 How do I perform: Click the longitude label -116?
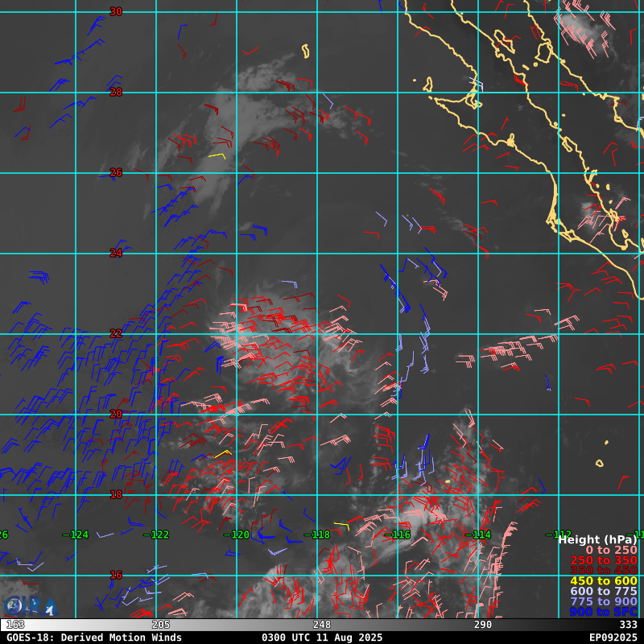(398, 535)
